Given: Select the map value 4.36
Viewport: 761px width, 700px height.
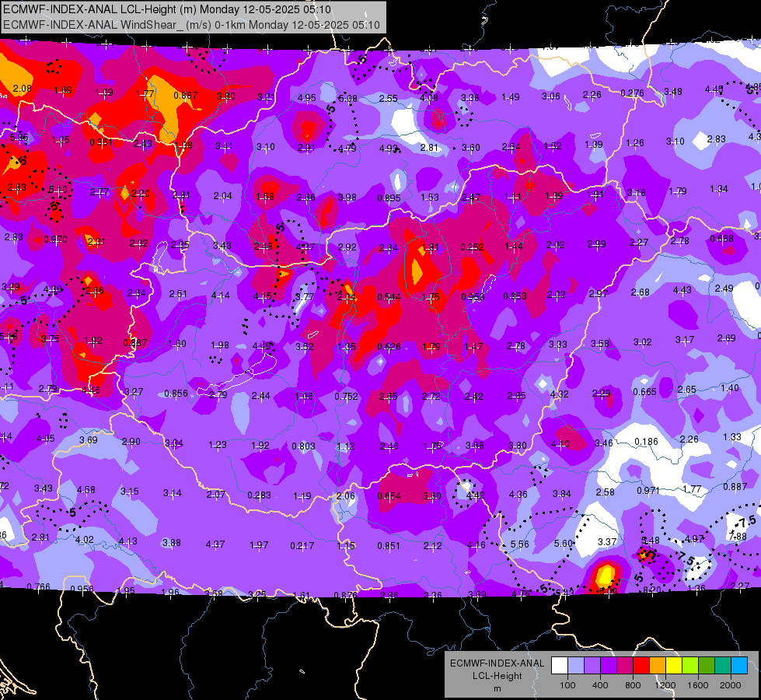Looking at the screenshot, I should point(518,494).
